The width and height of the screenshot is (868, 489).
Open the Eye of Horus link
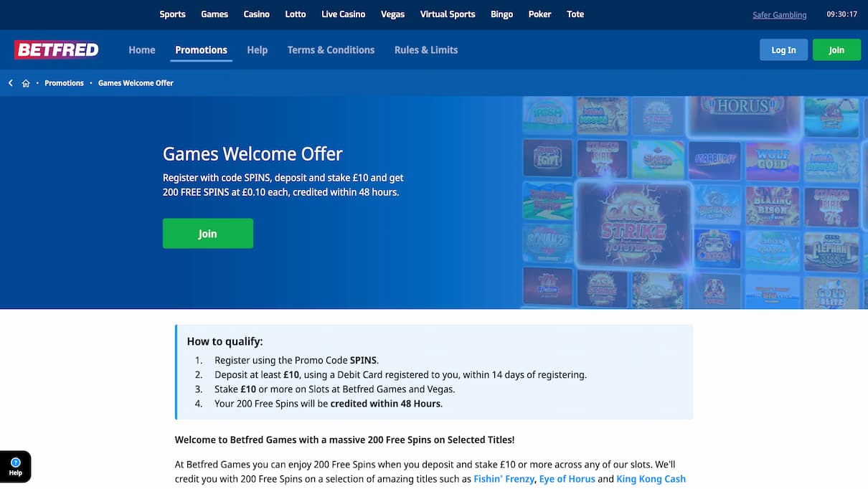point(567,479)
